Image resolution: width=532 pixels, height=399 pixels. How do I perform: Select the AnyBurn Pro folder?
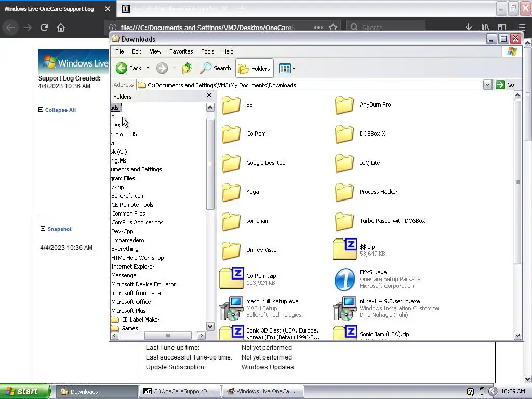click(363, 105)
